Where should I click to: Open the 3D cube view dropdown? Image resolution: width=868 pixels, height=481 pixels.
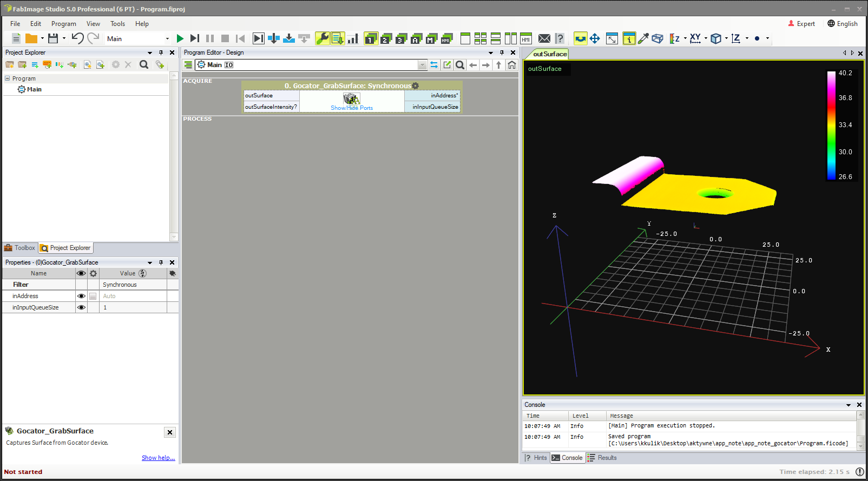726,38
